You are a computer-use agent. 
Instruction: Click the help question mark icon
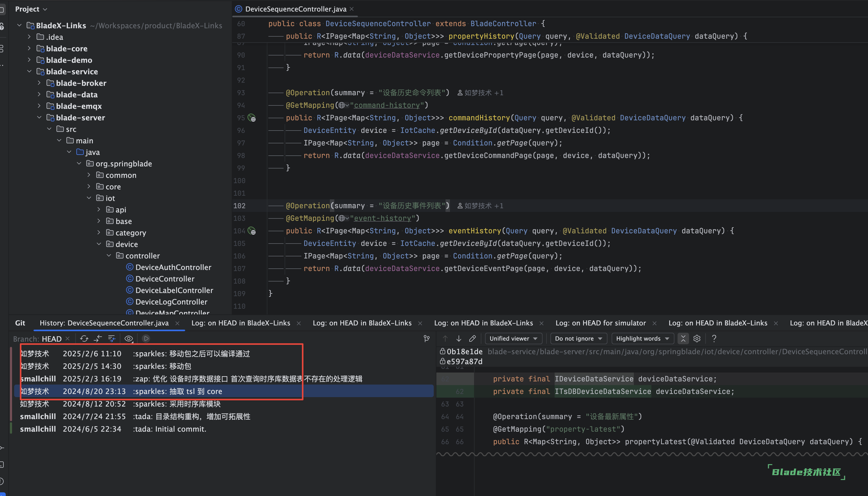tap(714, 339)
